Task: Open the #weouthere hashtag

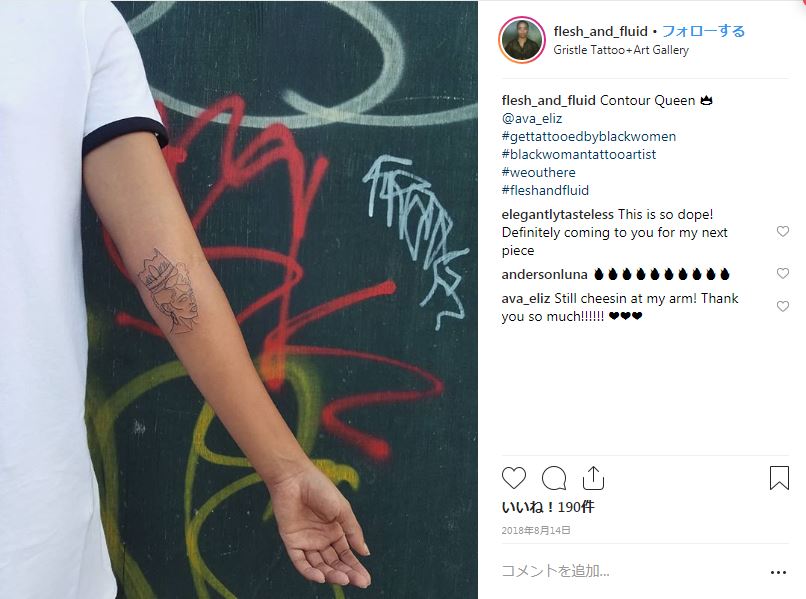Action: (539, 172)
